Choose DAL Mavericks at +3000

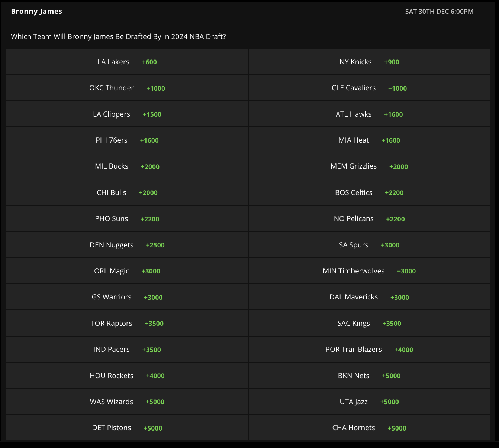(369, 297)
